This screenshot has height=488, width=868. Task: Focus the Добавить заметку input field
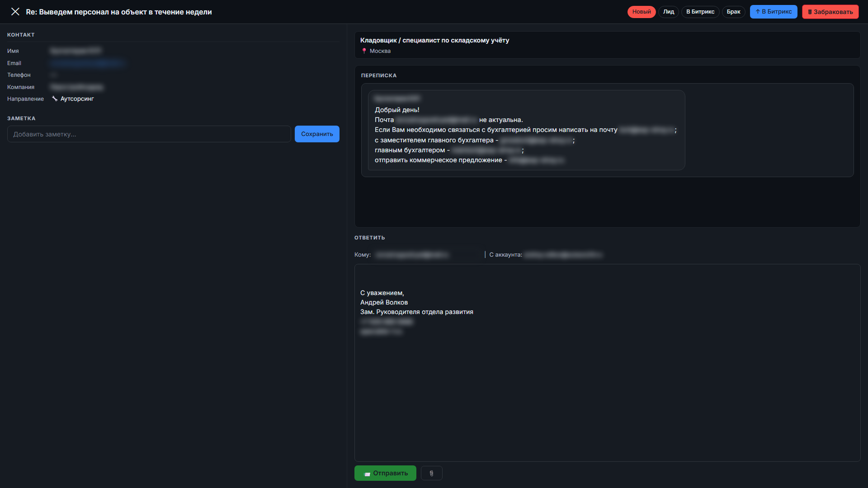149,134
